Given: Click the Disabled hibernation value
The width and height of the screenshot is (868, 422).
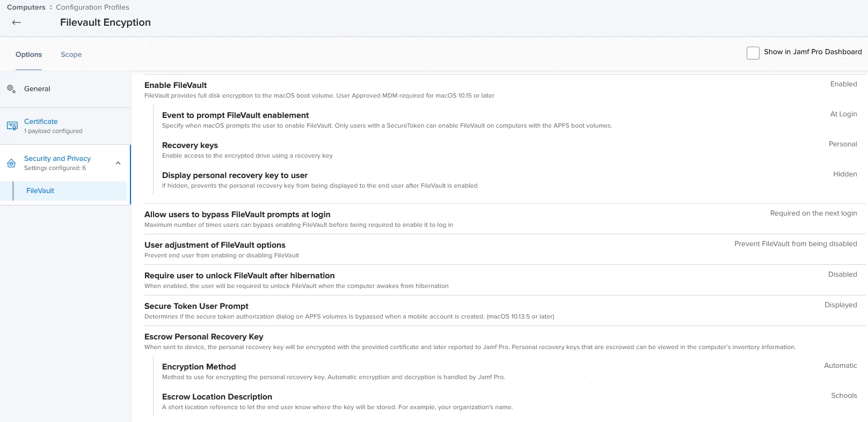Looking at the screenshot, I should pos(842,275).
